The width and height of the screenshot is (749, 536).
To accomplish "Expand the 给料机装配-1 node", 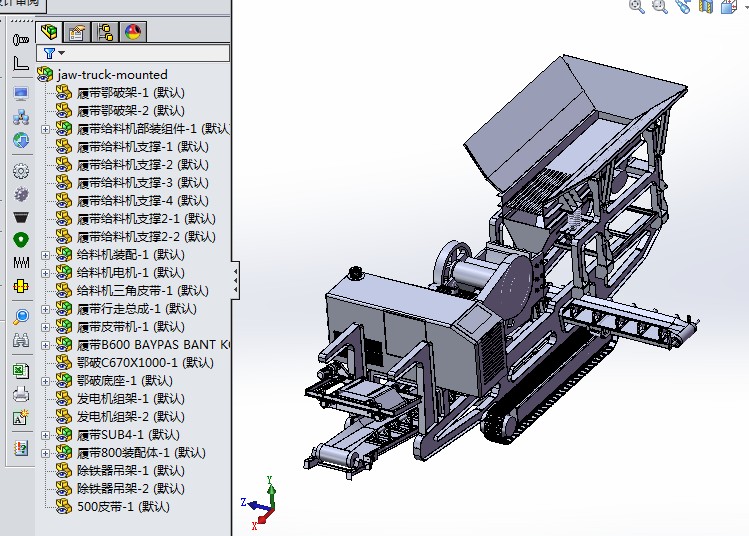I will coord(45,255).
